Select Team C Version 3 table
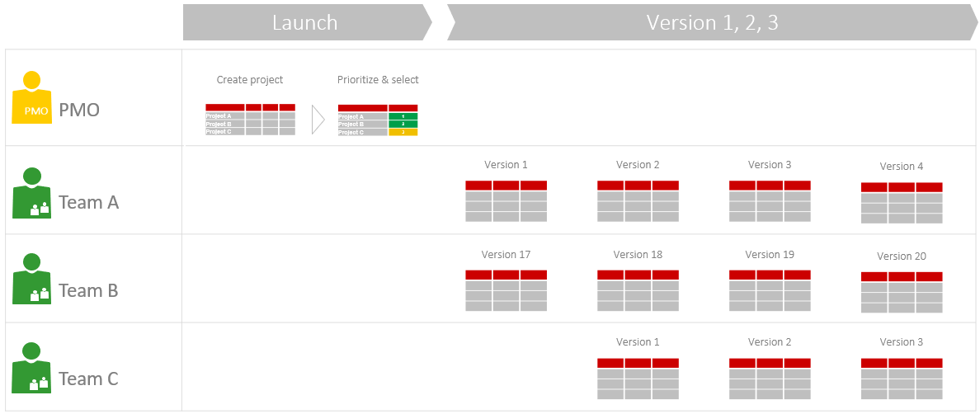Viewport: 980px width, 414px height. [902, 379]
